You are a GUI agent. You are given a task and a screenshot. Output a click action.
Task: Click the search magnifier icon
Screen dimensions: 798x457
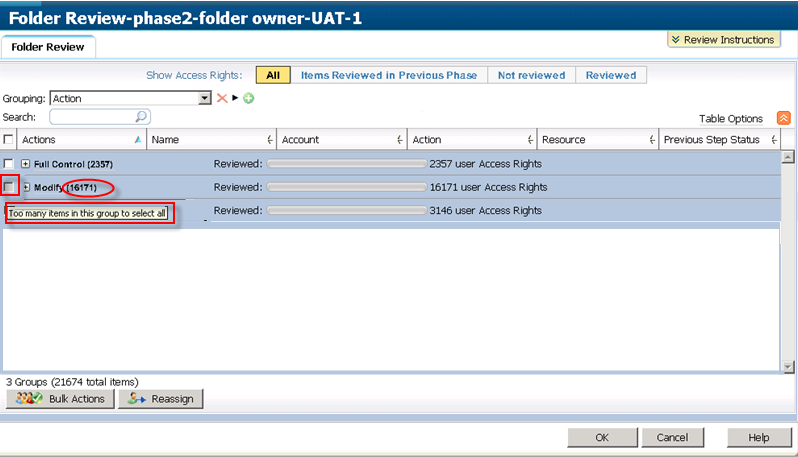tap(141, 117)
